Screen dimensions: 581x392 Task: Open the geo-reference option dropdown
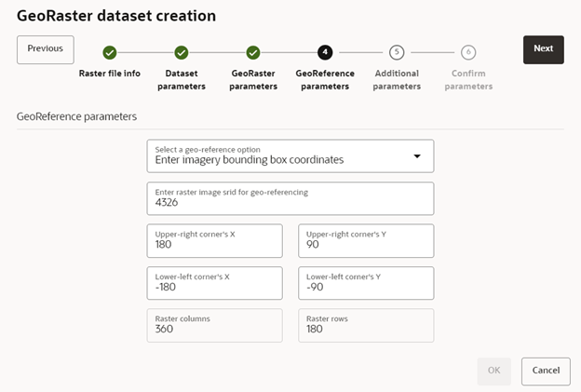click(x=290, y=156)
